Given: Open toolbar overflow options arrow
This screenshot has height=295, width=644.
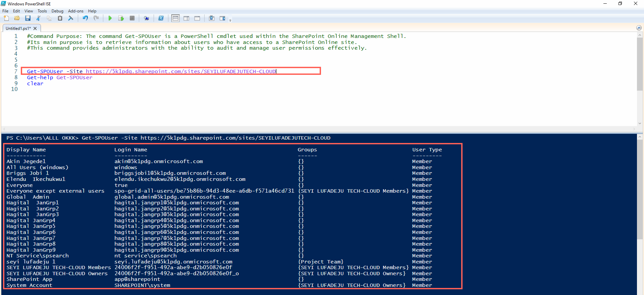Looking at the screenshot, I should click(230, 20).
